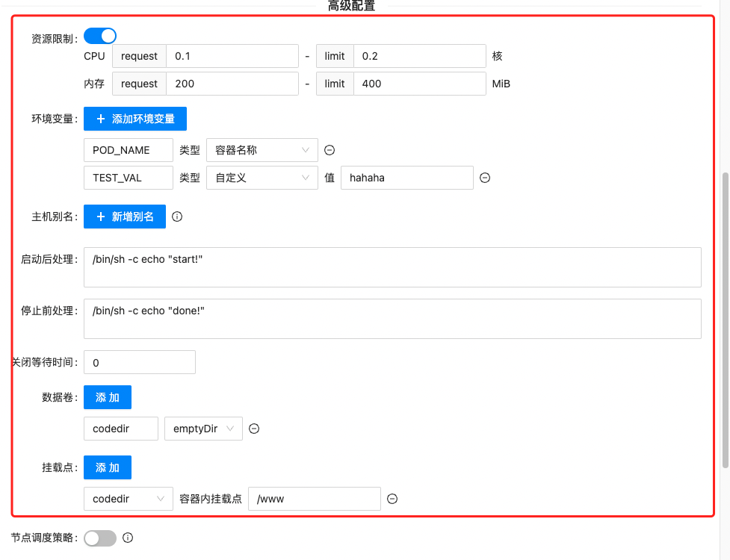The height and width of the screenshot is (560, 730).
Task: Open type dropdown showing 容器名称
Action: click(262, 150)
